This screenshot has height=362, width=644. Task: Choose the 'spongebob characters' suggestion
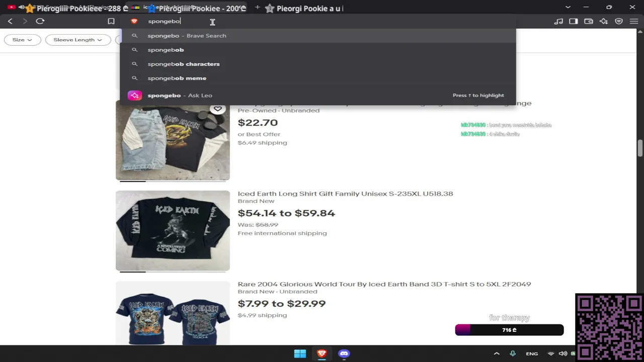[318, 64]
